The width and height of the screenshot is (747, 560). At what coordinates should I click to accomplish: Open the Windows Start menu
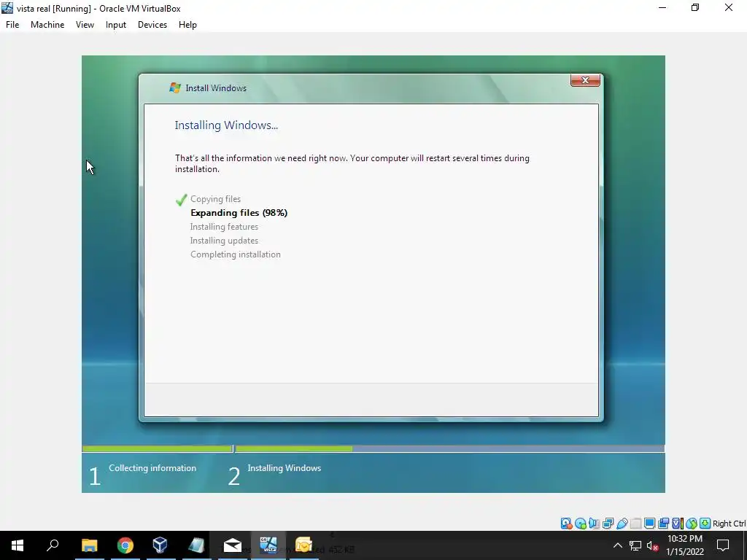point(18,545)
